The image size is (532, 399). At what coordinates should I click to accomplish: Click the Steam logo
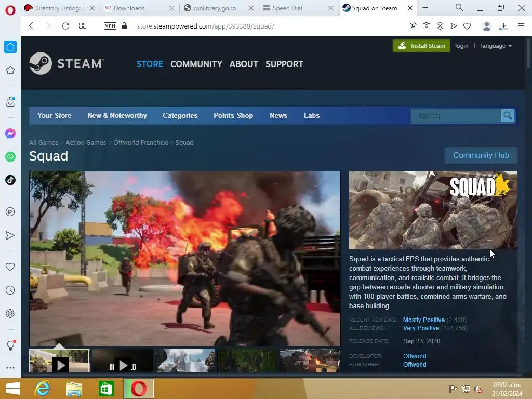pos(67,63)
